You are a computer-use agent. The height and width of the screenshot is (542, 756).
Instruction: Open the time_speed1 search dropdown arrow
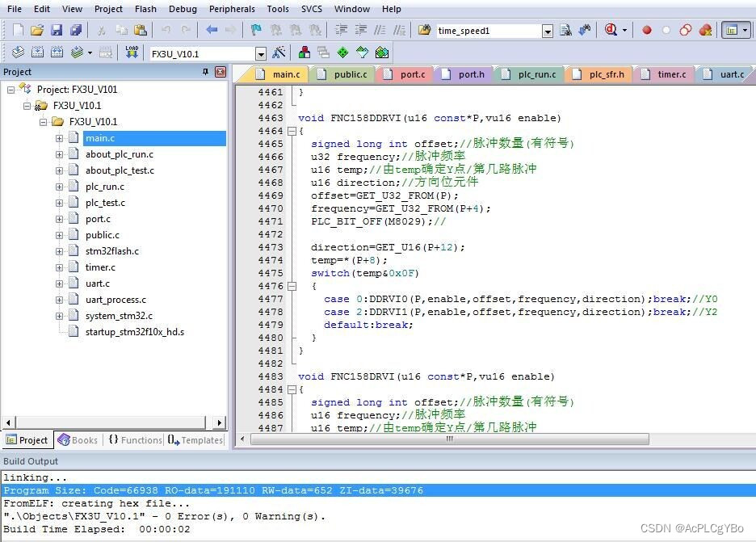pos(548,32)
